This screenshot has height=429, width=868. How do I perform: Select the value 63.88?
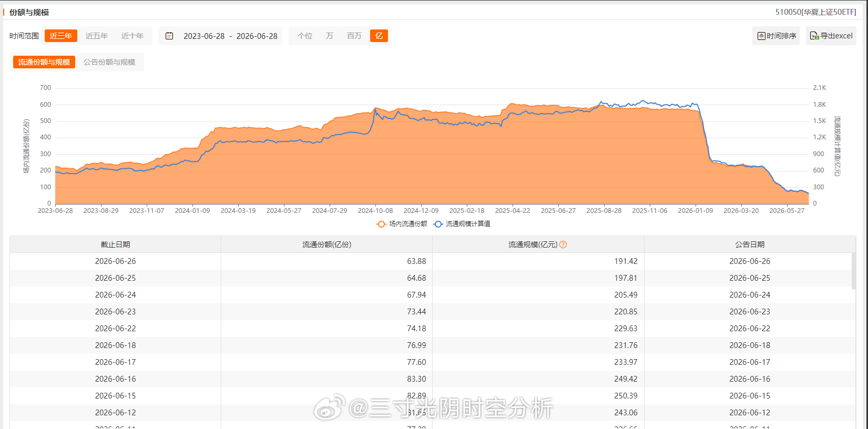tap(416, 261)
